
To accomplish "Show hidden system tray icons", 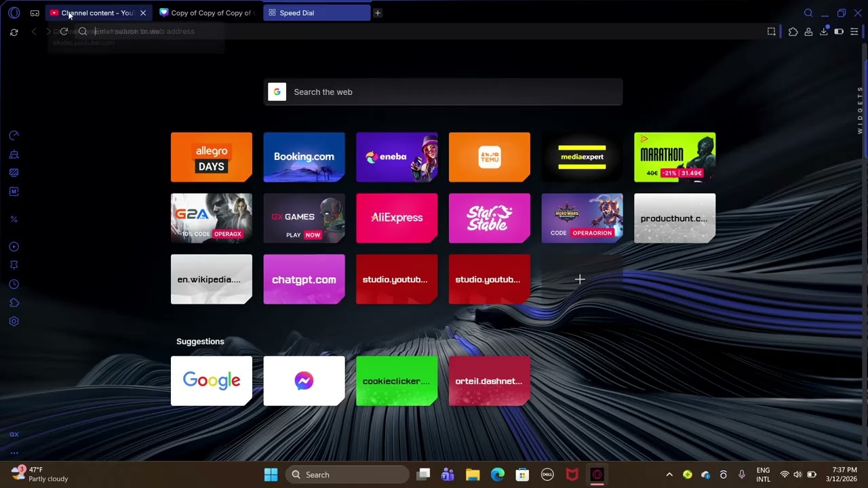I will click(669, 474).
